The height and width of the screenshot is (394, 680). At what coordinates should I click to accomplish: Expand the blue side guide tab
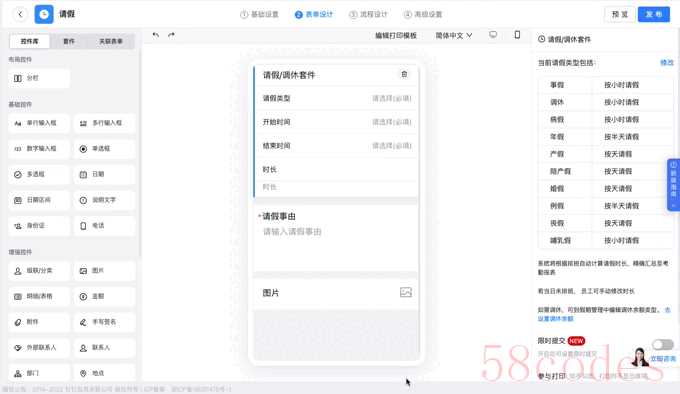pos(673,185)
